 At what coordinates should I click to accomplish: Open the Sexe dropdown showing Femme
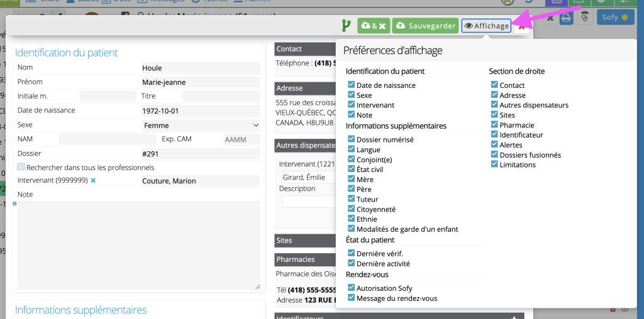point(201,125)
